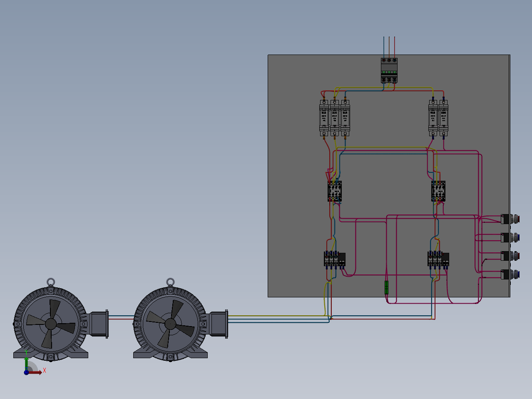This screenshot has width=532, height=399.
Task: Select the lower-left contactor with overload
Action: [335, 259]
